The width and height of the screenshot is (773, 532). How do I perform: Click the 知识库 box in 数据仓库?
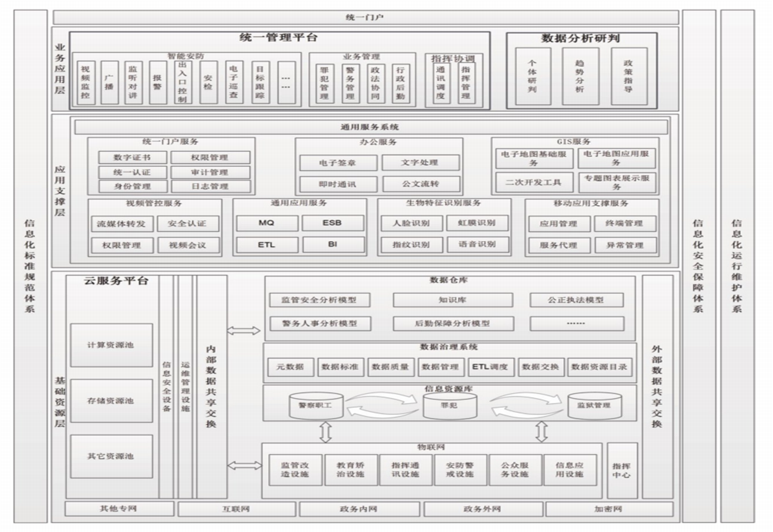(x=453, y=300)
